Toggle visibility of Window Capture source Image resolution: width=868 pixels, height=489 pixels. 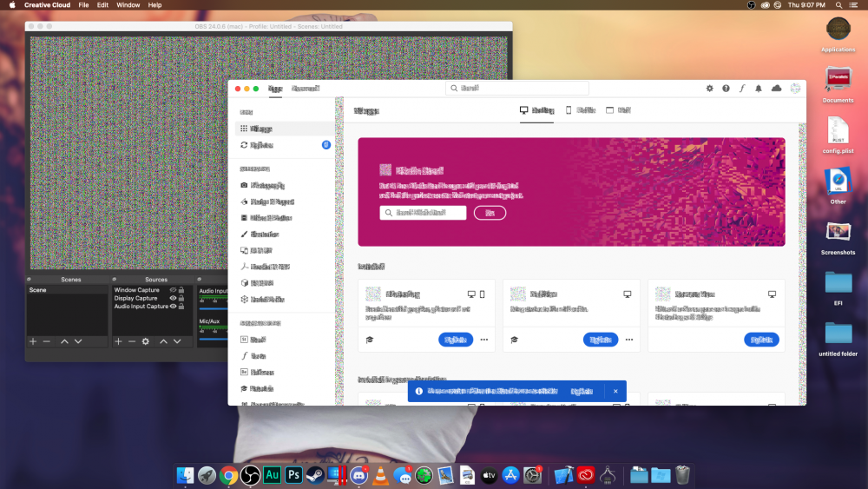coord(173,290)
